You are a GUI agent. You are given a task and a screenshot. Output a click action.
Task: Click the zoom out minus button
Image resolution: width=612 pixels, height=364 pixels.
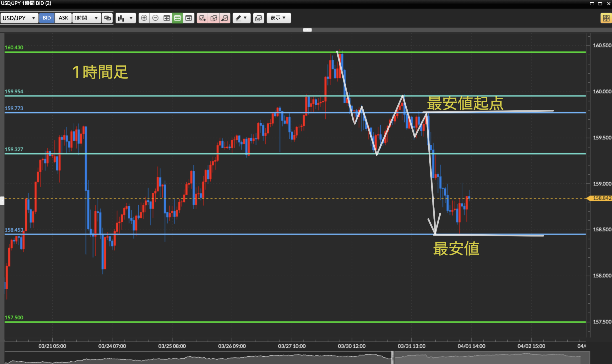coord(155,18)
